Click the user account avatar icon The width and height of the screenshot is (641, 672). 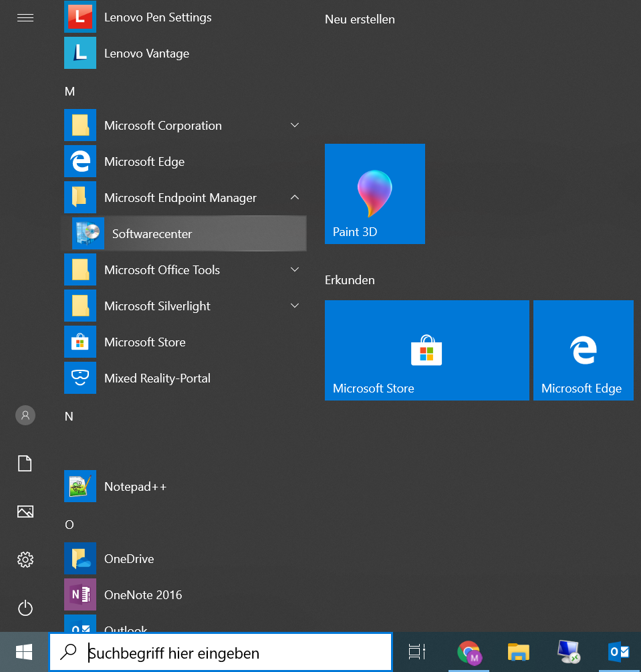[25, 415]
